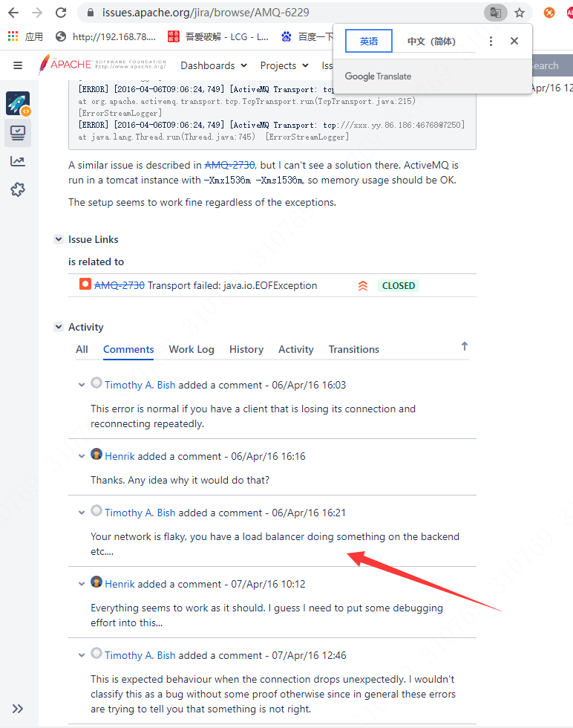573x728 pixels.
Task: Bookmark the page with the star icon
Action: pyautogui.click(x=520, y=13)
